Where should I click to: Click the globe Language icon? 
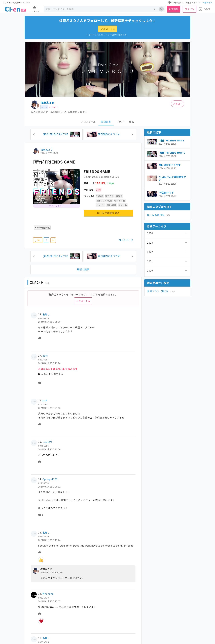click(x=169, y=3)
